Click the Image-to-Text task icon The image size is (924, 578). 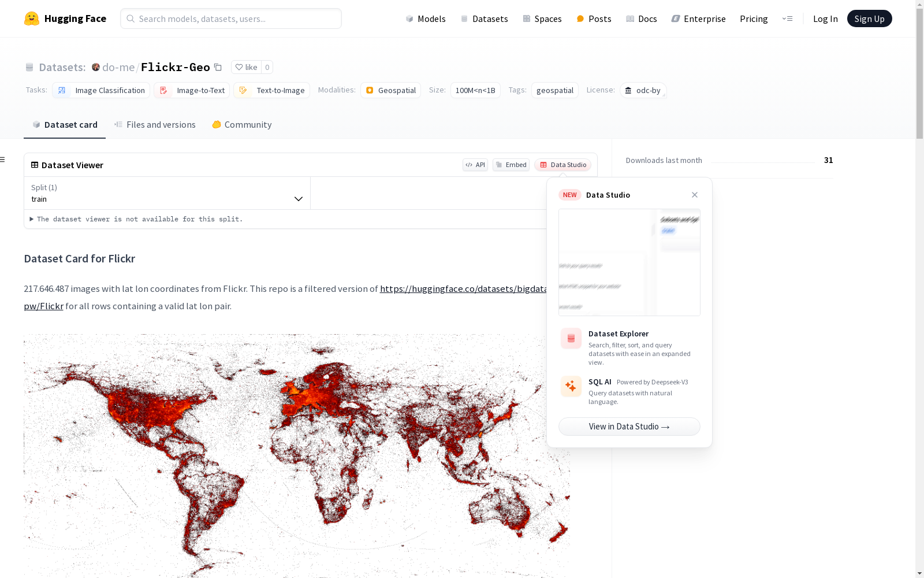[x=163, y=90]
